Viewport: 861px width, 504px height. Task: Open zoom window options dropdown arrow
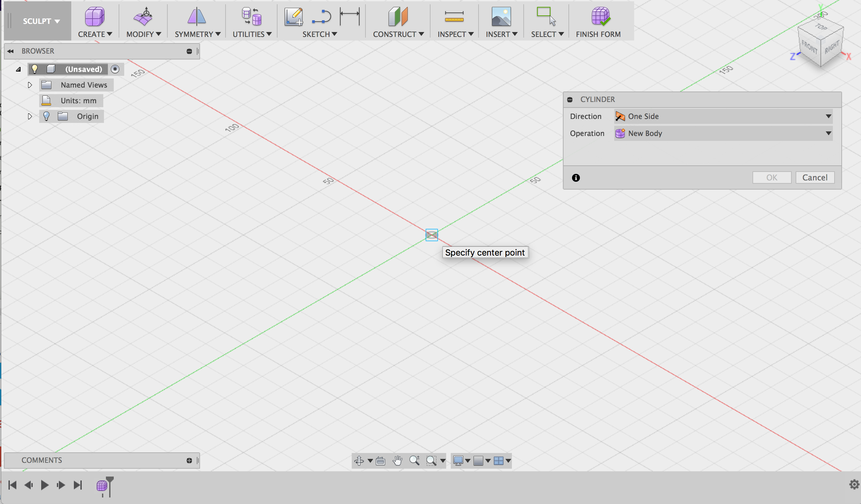(x=443, y=461)
